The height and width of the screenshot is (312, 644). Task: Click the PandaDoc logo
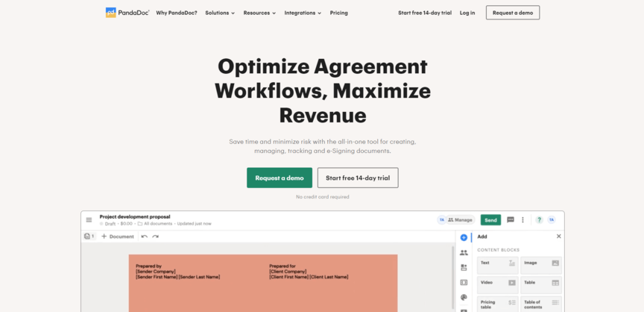[127, 13]
